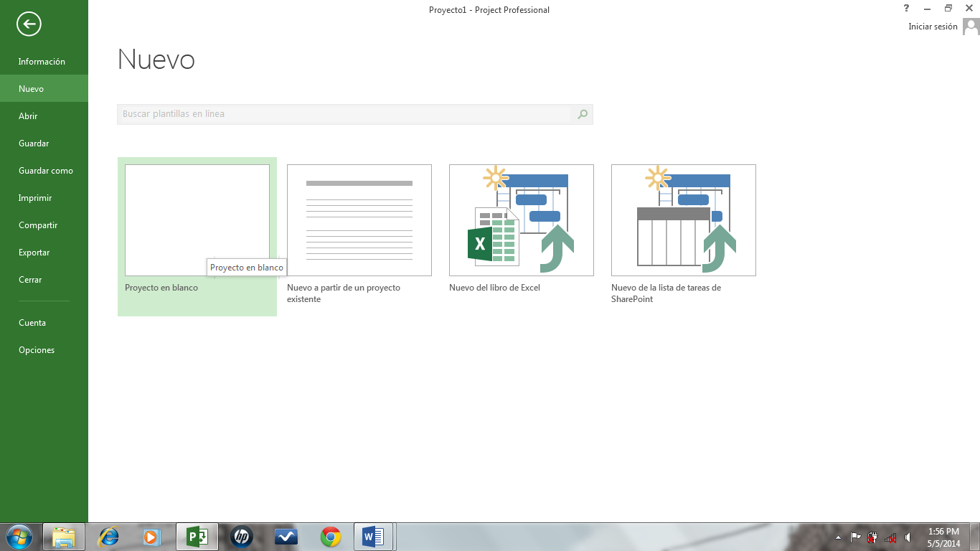This screenshot has width=980, height=551.
Task: Select Nuevo in the sidebar
Action: [x=44, y=89]
